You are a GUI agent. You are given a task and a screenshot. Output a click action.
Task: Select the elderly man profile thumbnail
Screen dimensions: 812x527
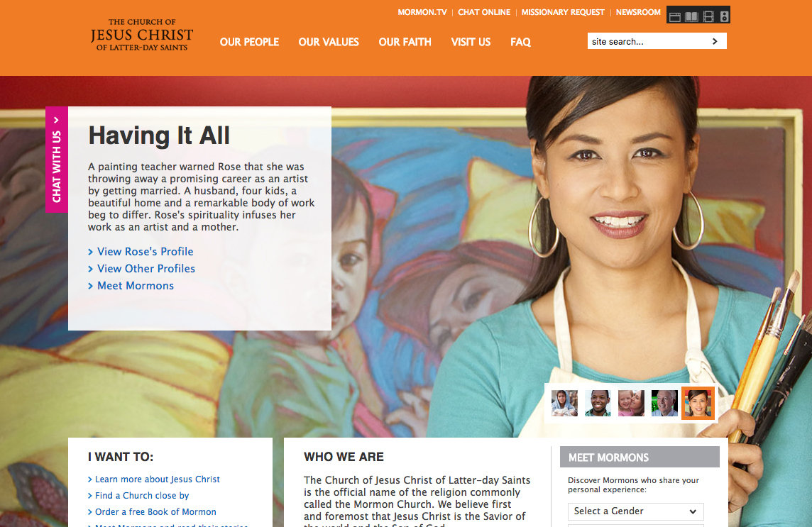[664, 404]
